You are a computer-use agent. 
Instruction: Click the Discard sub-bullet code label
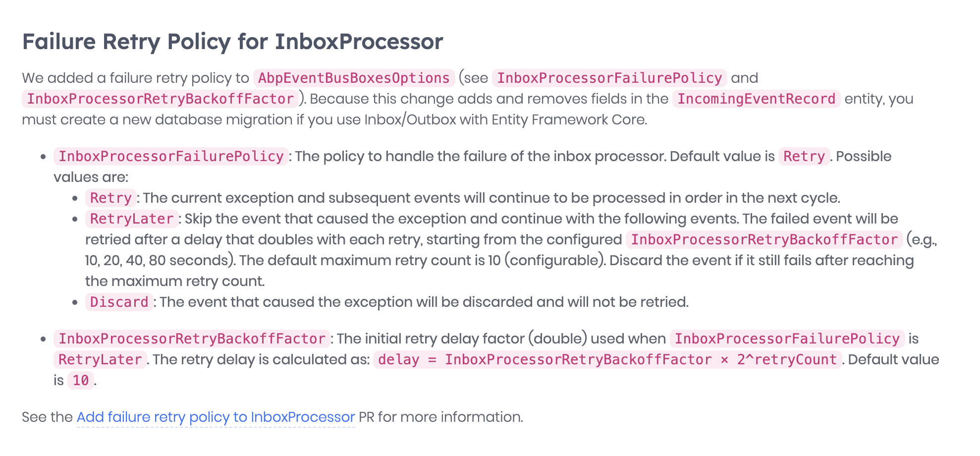click(x=119, y=302)
